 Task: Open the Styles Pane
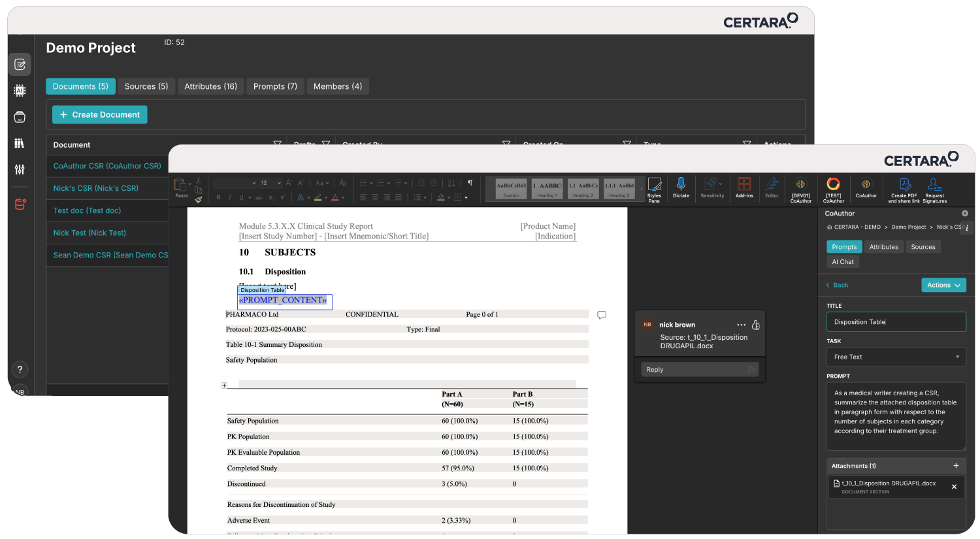(x=654, y=189)
